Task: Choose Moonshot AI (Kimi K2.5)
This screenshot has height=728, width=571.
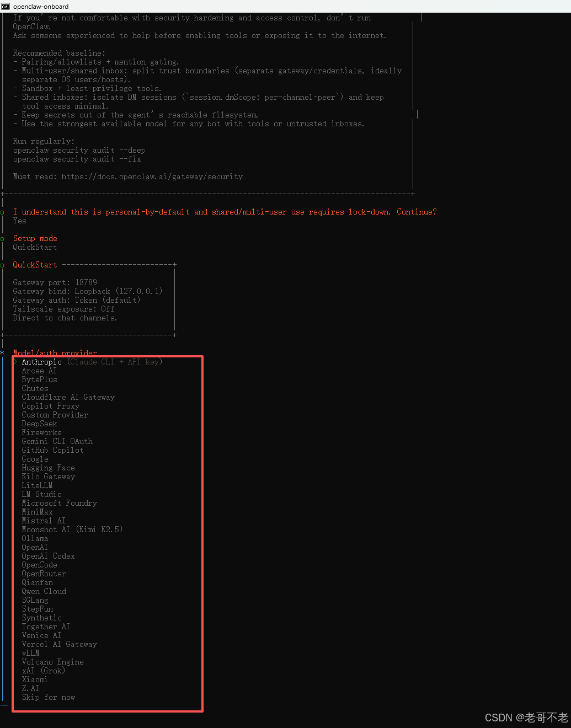Action: [72, 529]
